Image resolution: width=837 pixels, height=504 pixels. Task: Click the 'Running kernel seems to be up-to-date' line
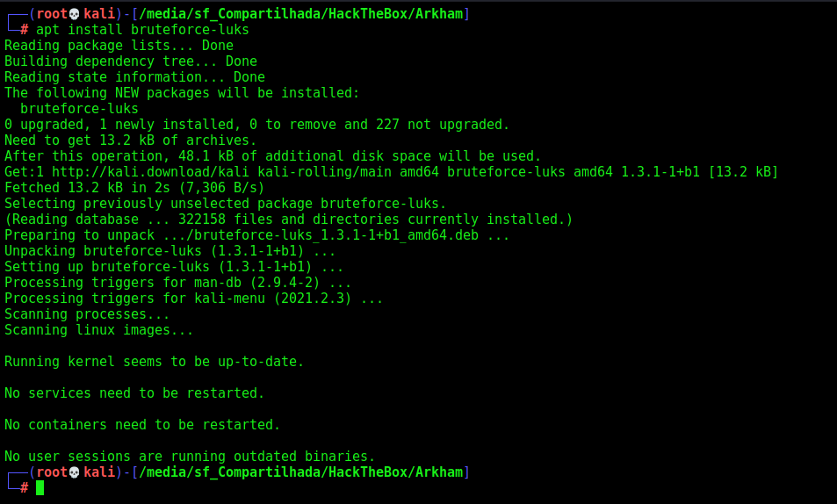pos(155,362)
